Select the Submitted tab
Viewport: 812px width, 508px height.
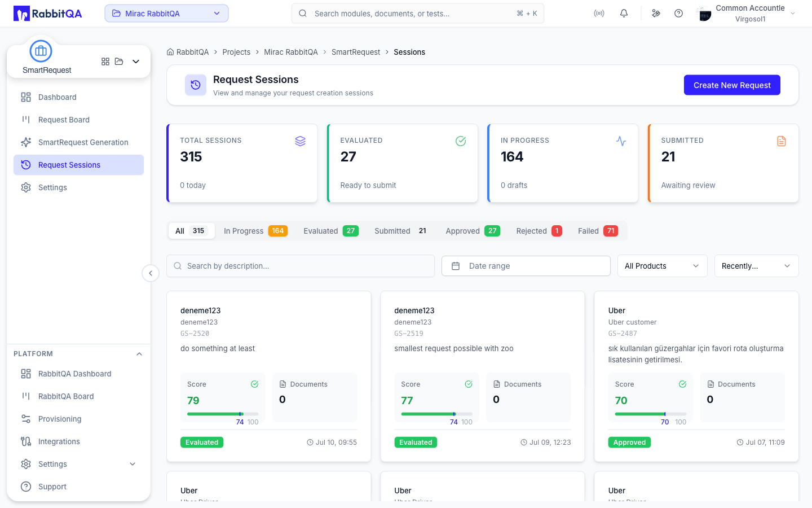click(402, 231)
